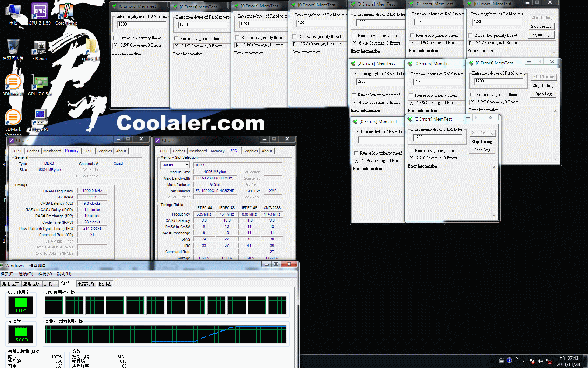
Task: Enable low priority thread in the 5.2% Coverage MemTest
Action: click(472, 95)
